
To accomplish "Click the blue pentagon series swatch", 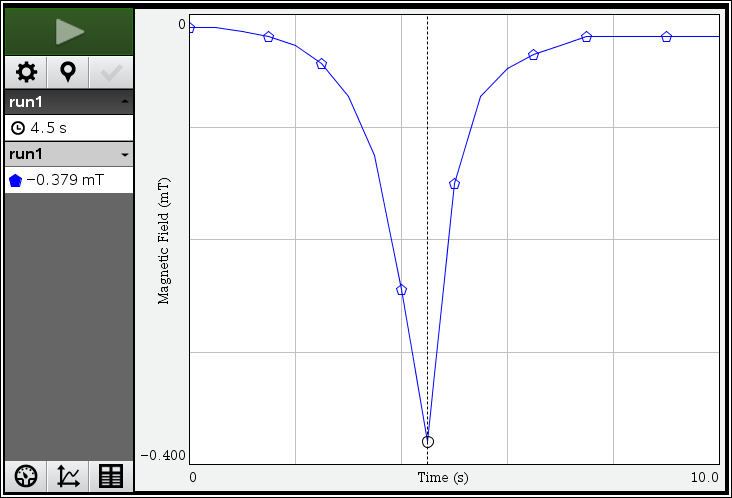I will [16, 181].
